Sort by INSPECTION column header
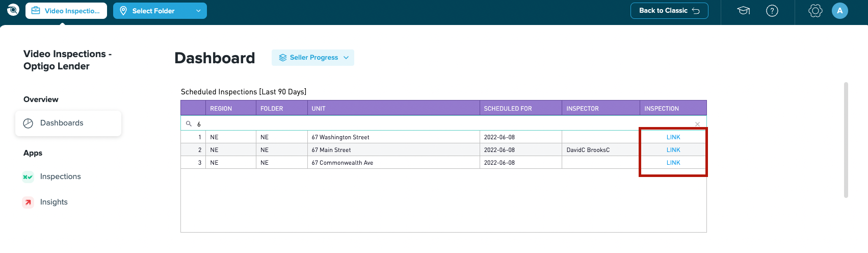Screen dimensions: 868x253 point(673,108)
